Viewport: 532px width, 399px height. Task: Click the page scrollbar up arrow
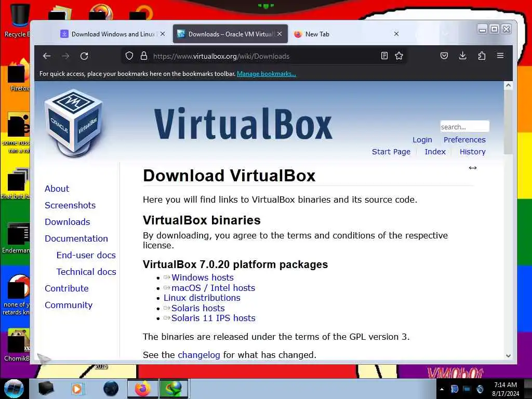508,86
